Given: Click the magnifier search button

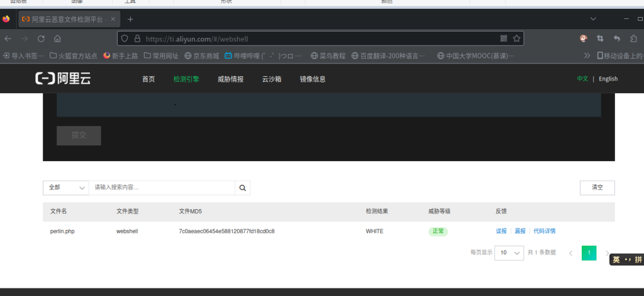Looking at the screenshot, I should click(x=242, y=188).
